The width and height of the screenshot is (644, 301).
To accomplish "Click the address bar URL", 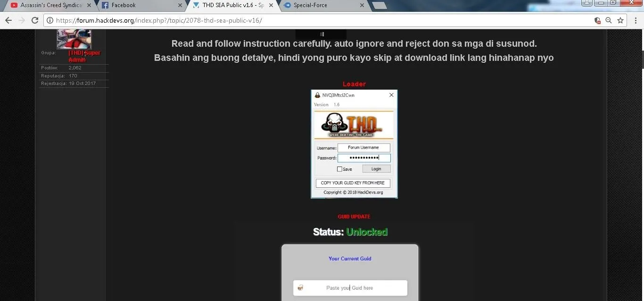I will [159, 20].
